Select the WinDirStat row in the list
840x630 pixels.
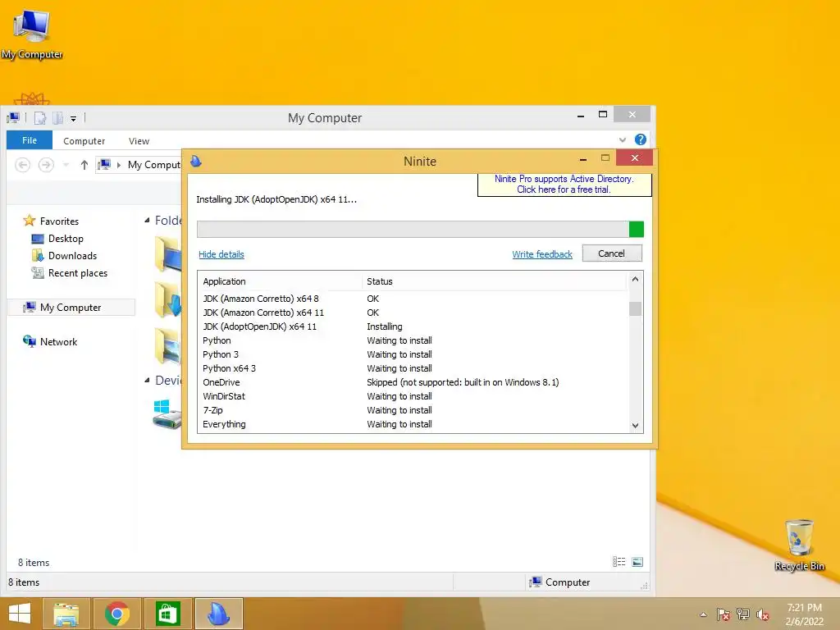[x=413, y=396]
